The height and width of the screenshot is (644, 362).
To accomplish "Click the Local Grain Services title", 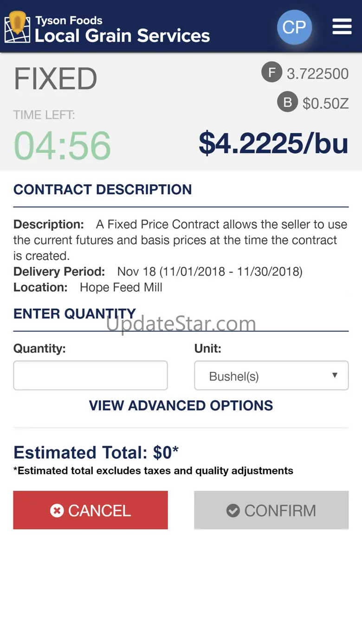I will pos(122,35).
